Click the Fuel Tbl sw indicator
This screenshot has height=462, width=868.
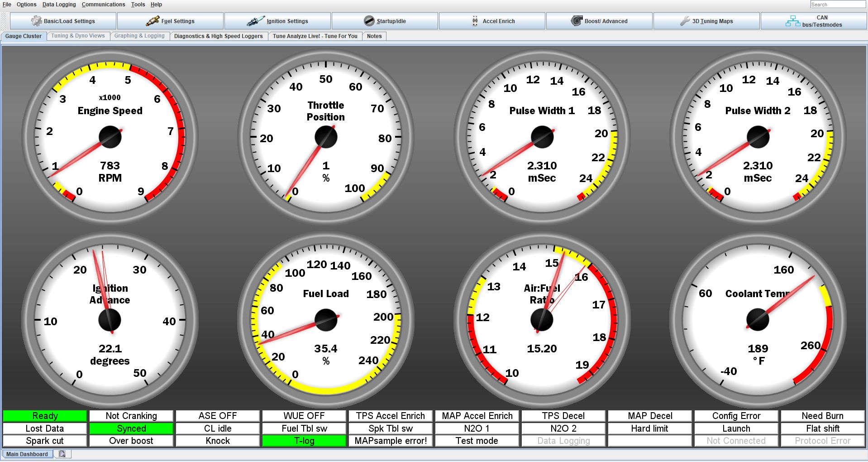coord(304,428)
